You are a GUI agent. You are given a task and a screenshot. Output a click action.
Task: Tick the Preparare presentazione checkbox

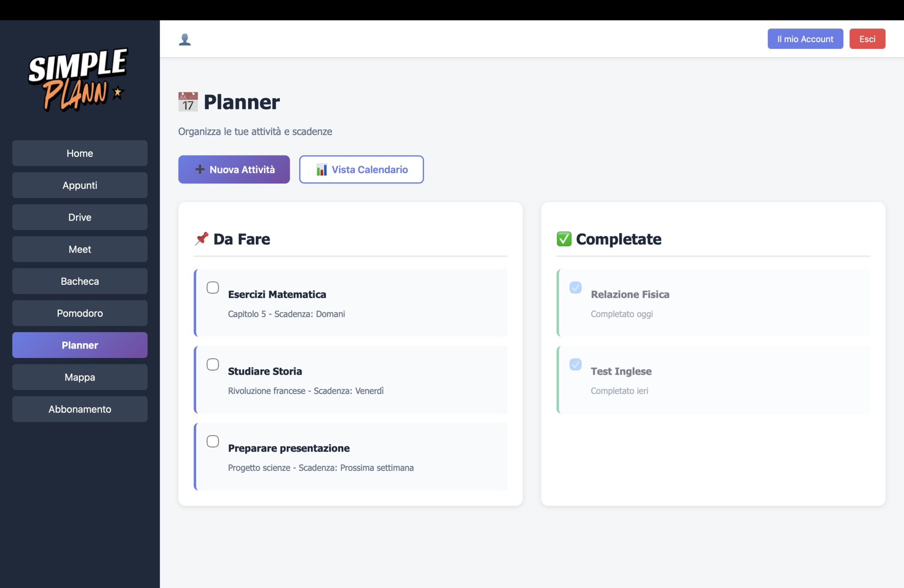click(212, 441)
